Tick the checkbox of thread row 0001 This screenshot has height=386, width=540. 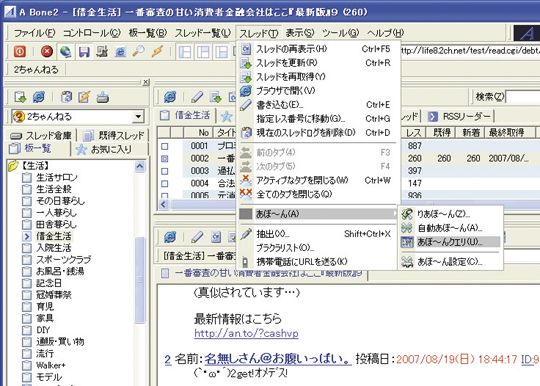[165, 146]
